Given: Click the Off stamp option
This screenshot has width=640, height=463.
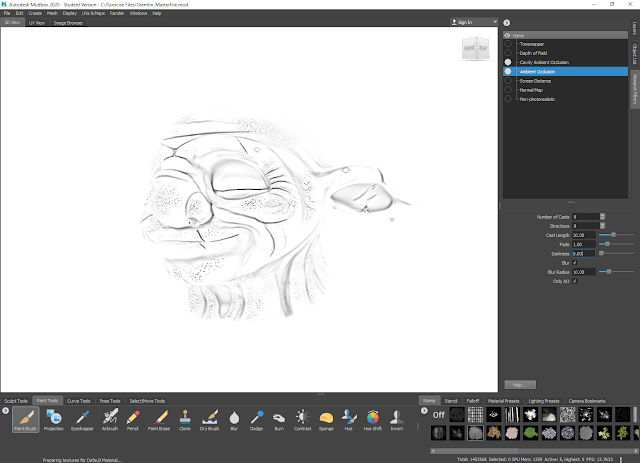Looking at the screenshot, I should pos(439,415).
